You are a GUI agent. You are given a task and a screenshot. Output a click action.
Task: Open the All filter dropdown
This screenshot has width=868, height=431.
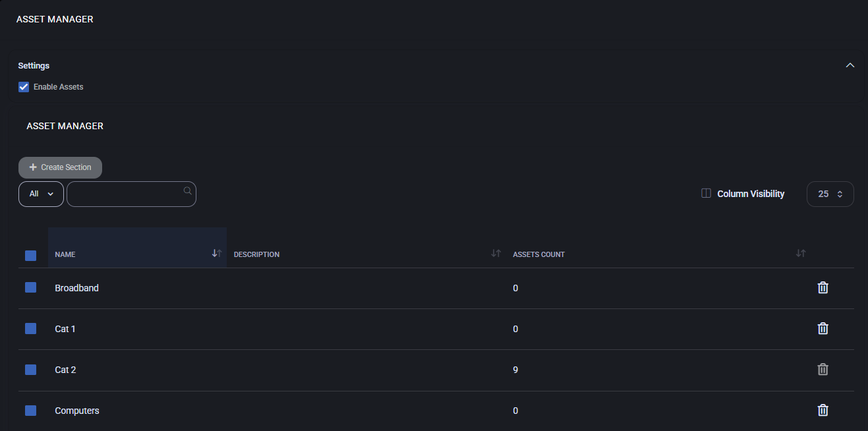[x=41, y=194]
